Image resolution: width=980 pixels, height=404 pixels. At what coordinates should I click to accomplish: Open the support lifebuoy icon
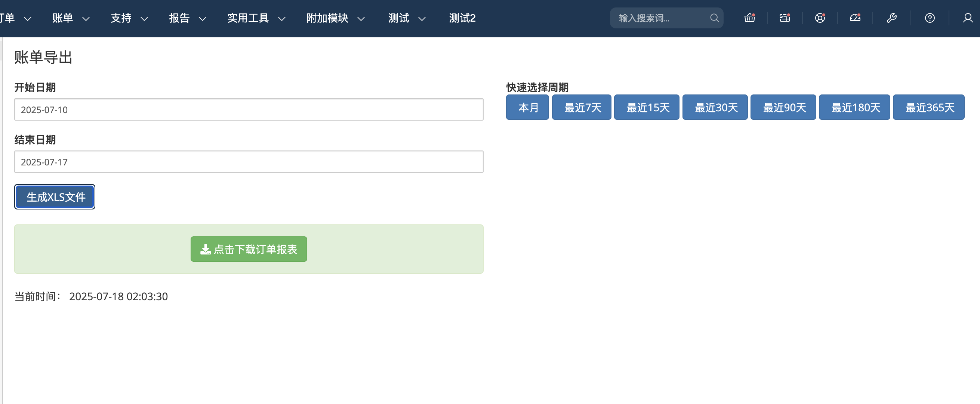coord(820,18)
